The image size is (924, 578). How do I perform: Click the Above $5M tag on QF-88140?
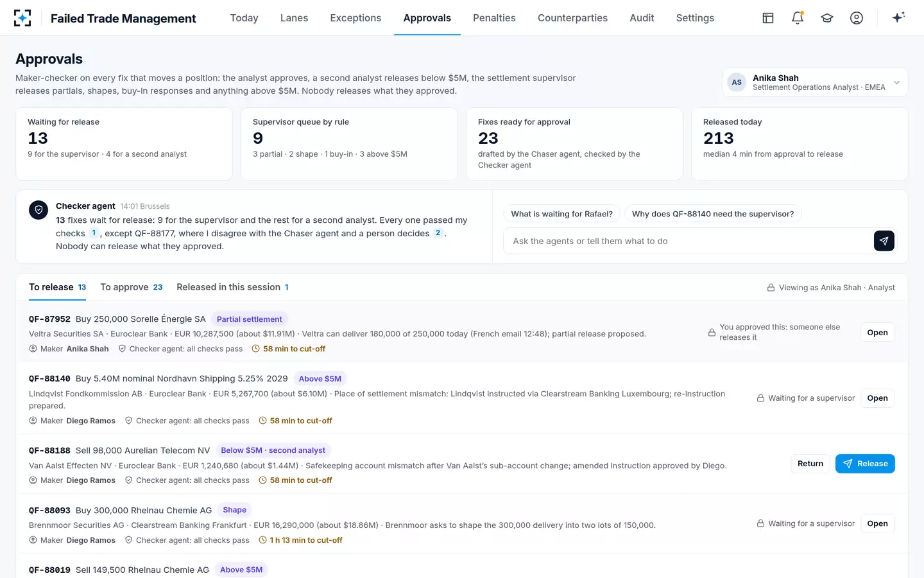coord(320,379)
